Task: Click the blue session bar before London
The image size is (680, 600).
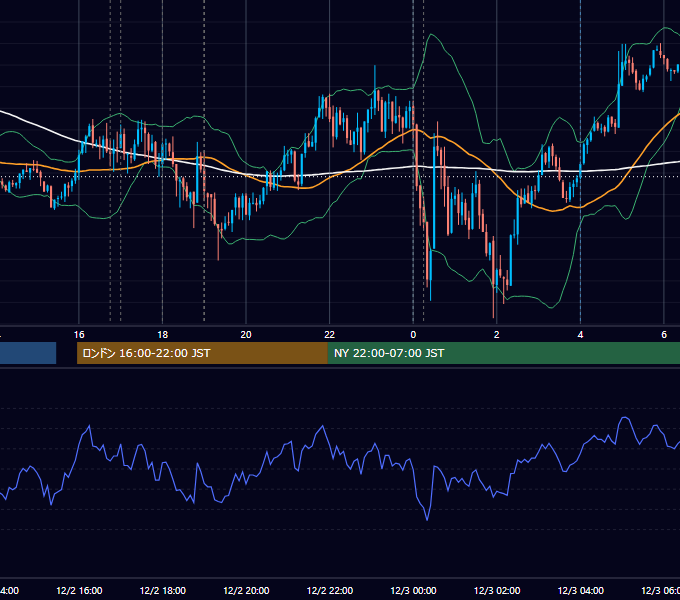Action: click(28, 353)
